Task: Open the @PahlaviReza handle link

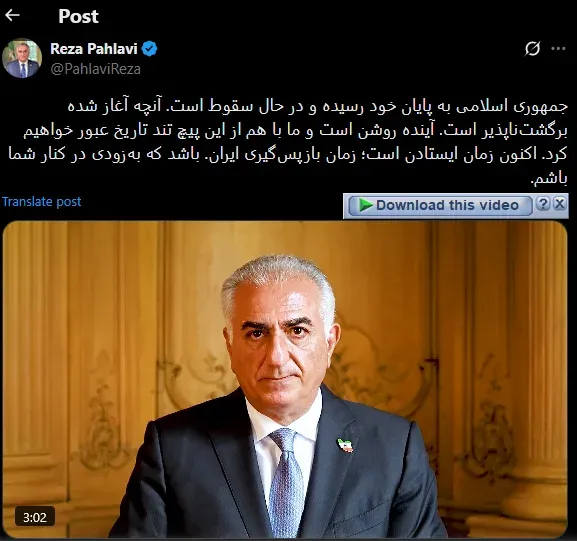Action: 95,69
